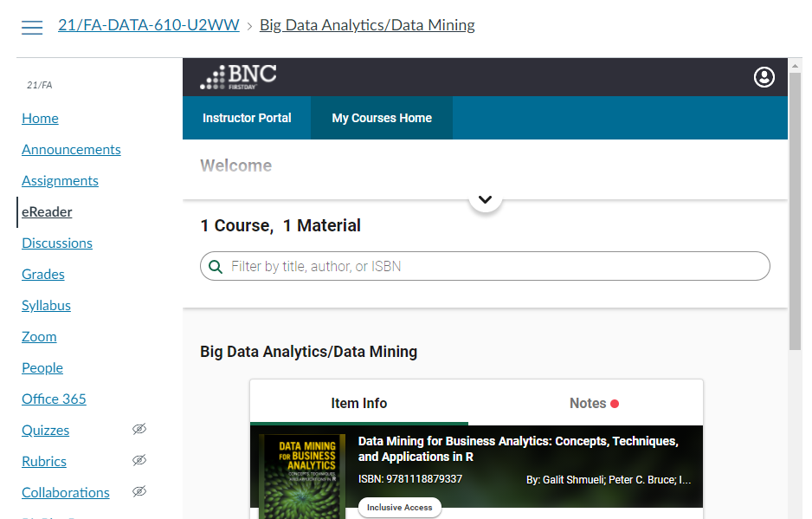Open the 21/FA-DATA-610-U2WW breadcrumb link

[149, 25]
